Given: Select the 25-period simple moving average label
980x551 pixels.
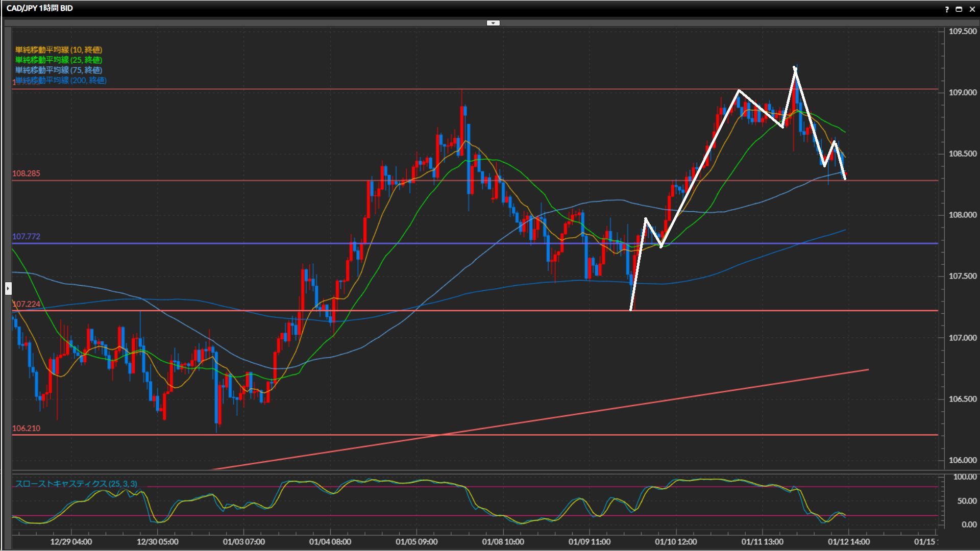Looking at the screenshot, I should click(58, 60).
